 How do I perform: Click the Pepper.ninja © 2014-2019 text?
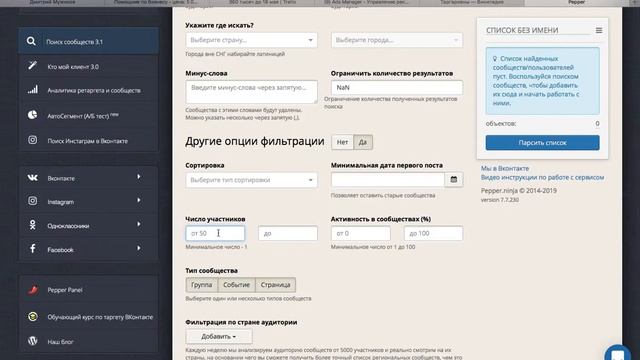[x=518, y=191]
